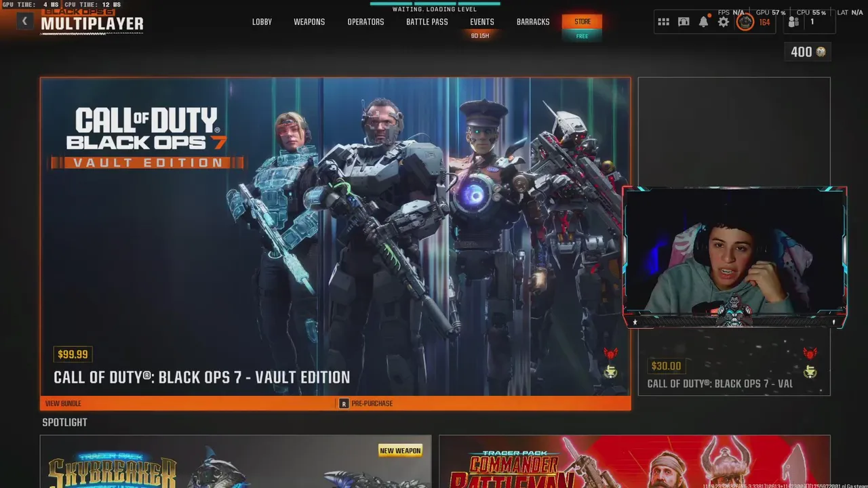Image resolution: width=868 pixels, height=488 pixels.
Task: Click the party size count 1
Action: click(812, 22)
